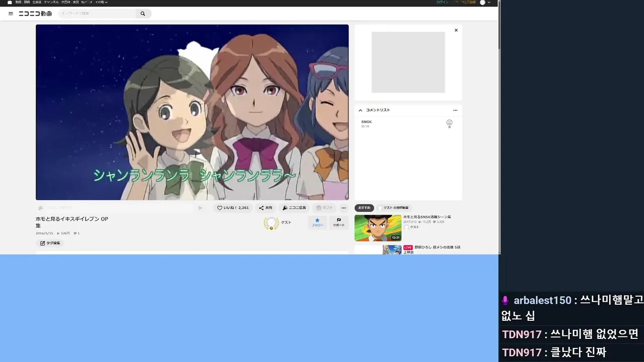Click the 126万 view count text
This screenshot has height=362, width=644.
coord(63,233)
